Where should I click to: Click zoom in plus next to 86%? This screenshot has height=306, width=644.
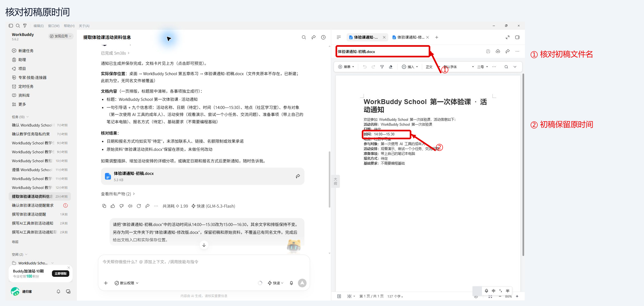517,296
